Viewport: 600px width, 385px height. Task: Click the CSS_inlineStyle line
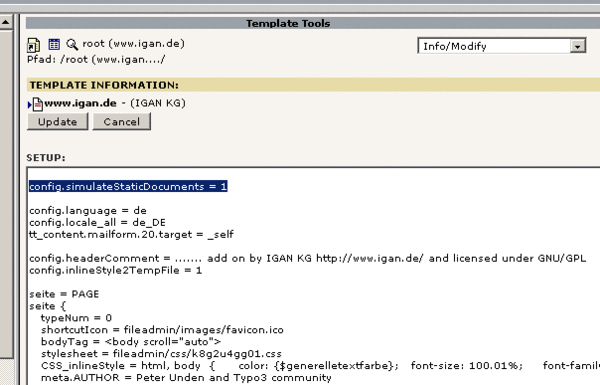(320, 365)
